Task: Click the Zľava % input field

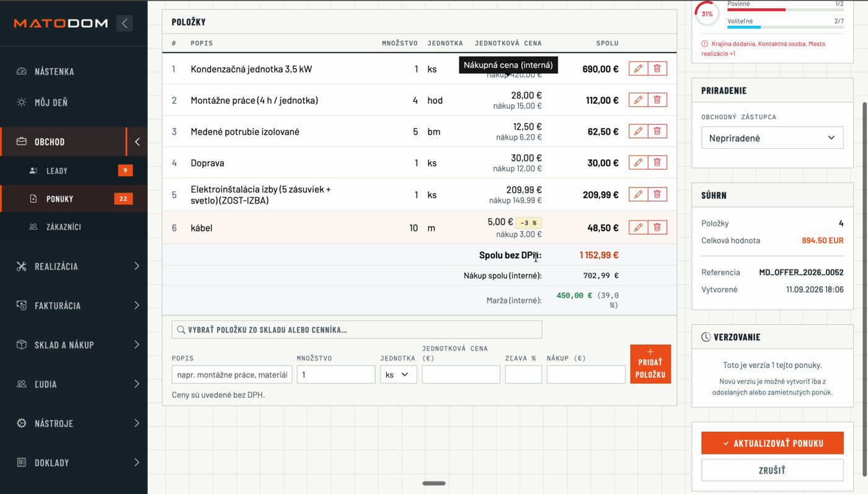Action: [523, 375]
